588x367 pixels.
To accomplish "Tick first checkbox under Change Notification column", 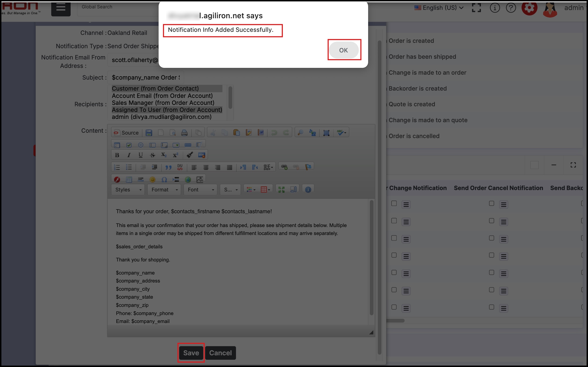I will (x=394, y=203).
